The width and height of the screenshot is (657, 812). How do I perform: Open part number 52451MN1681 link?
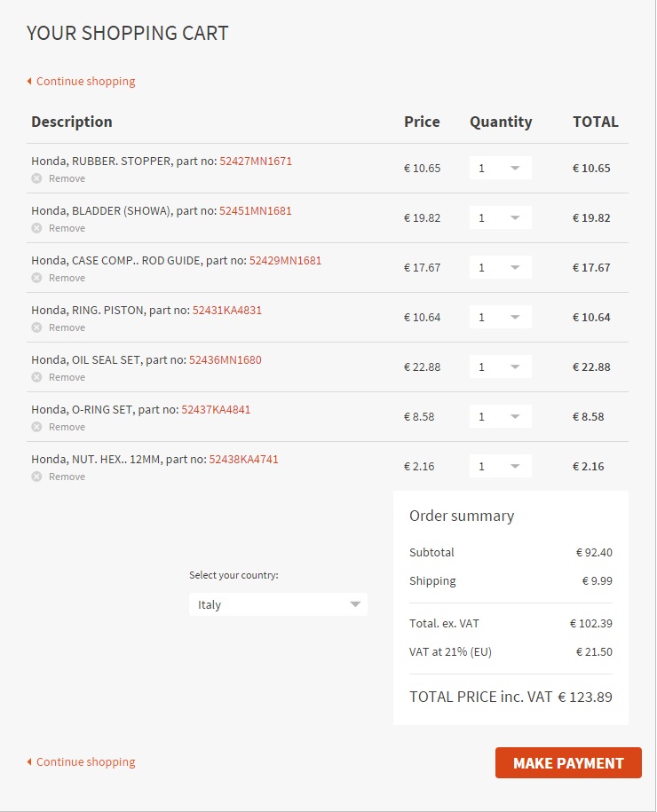point(256,211)
